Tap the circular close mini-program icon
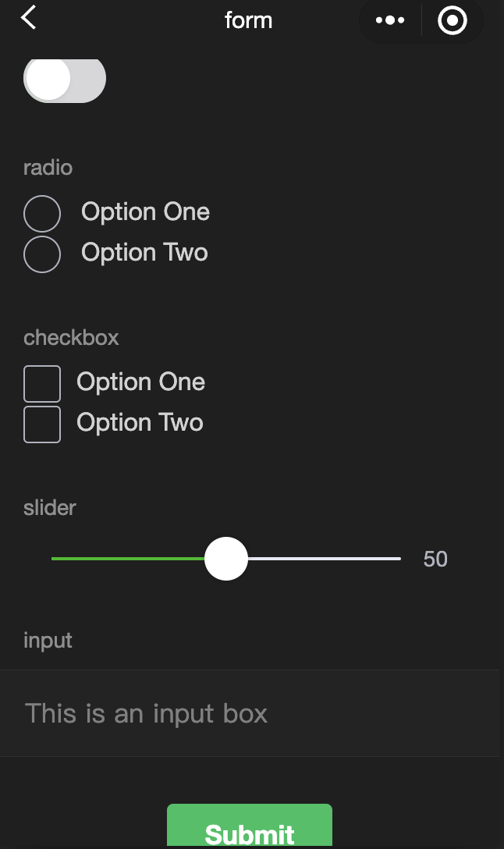504x849 pixels. [453, 20]
